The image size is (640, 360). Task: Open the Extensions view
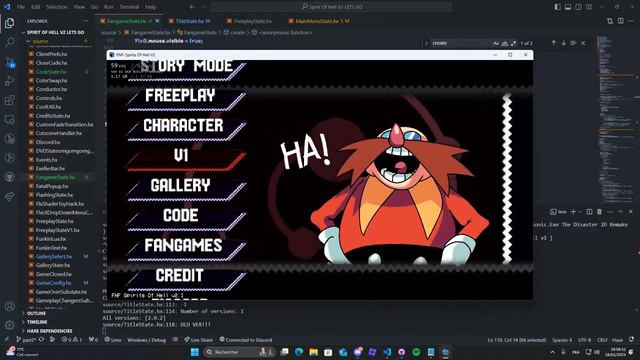pyautogui.click(x=9, y=100)
